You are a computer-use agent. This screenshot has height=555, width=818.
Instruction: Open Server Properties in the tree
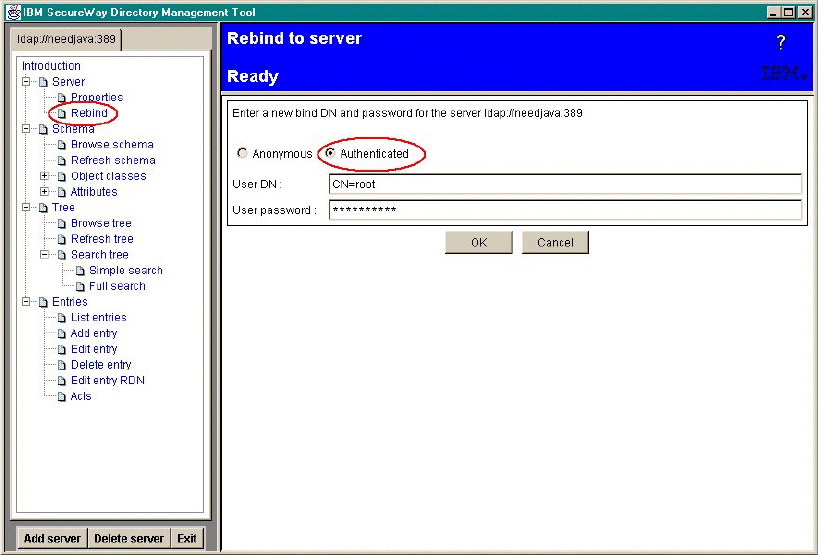pyautogui.click(x=97, y=98)
